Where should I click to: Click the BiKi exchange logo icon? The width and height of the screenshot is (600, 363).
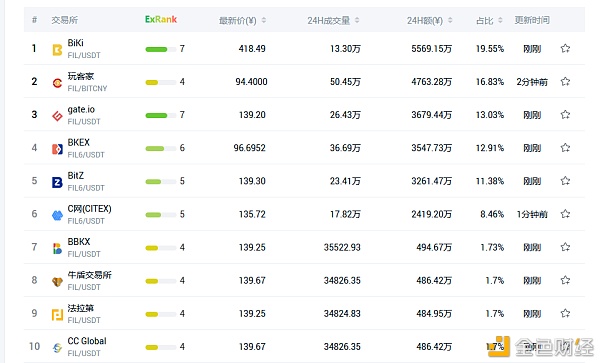57,50
